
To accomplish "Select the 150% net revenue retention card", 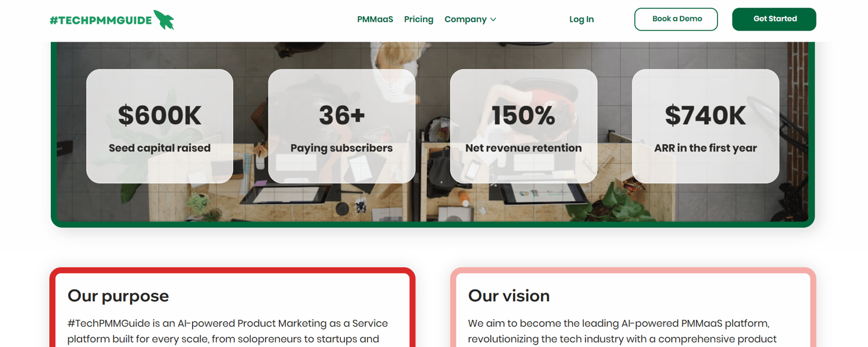I will (524, 126).
